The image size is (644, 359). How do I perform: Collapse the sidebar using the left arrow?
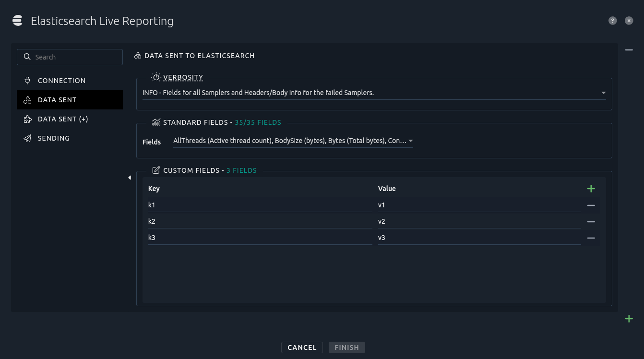pos(130,178)
